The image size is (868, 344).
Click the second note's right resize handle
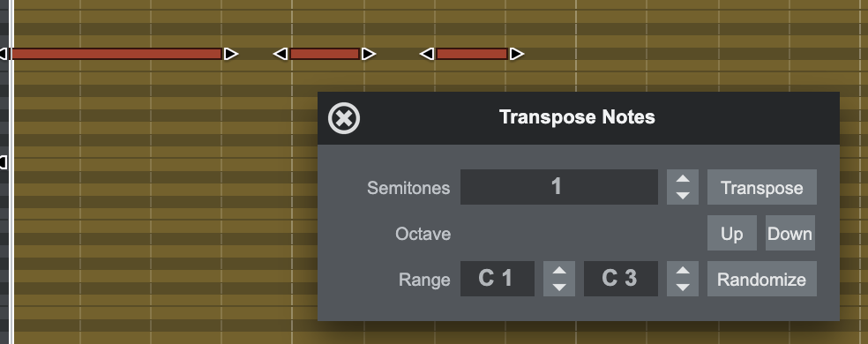click(x=369, y=54)
